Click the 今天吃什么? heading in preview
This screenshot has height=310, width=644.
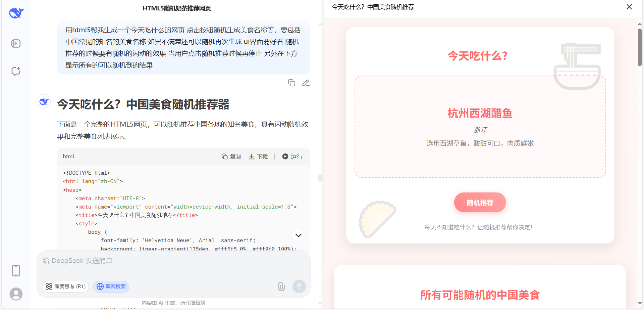pos(477,56)
